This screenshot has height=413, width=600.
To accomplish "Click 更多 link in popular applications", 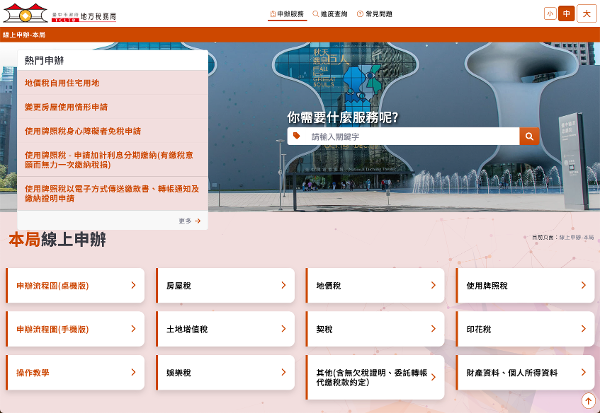I will coord(189,220).
